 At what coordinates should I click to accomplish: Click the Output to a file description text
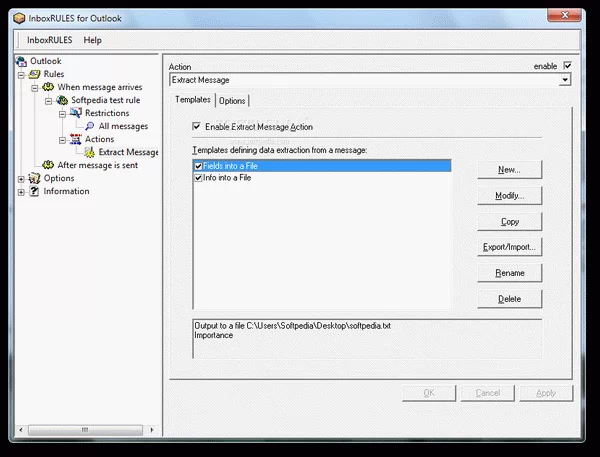point(292,326)
